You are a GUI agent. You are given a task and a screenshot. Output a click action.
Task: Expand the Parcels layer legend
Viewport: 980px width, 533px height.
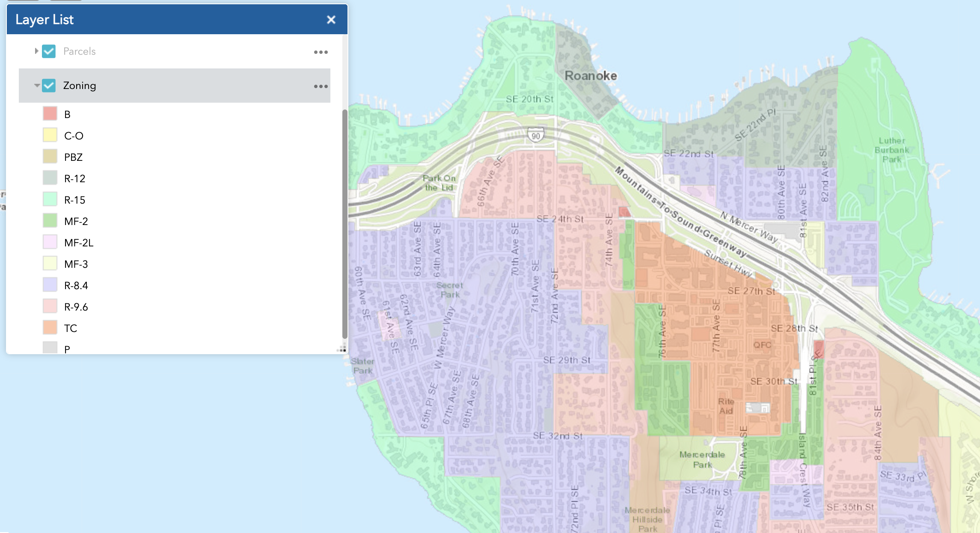point(36,51)
